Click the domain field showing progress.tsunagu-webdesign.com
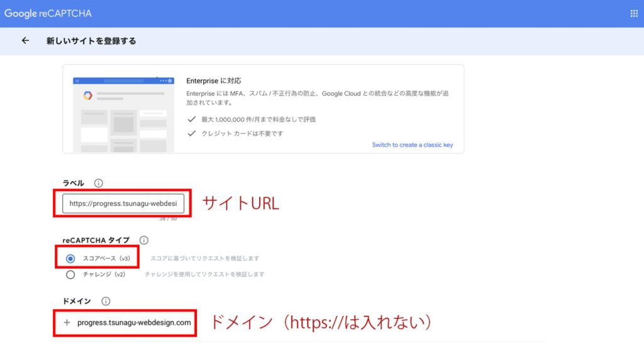Image resolution: width=644 pixels, height=348 pixels. tap(133, 322)
